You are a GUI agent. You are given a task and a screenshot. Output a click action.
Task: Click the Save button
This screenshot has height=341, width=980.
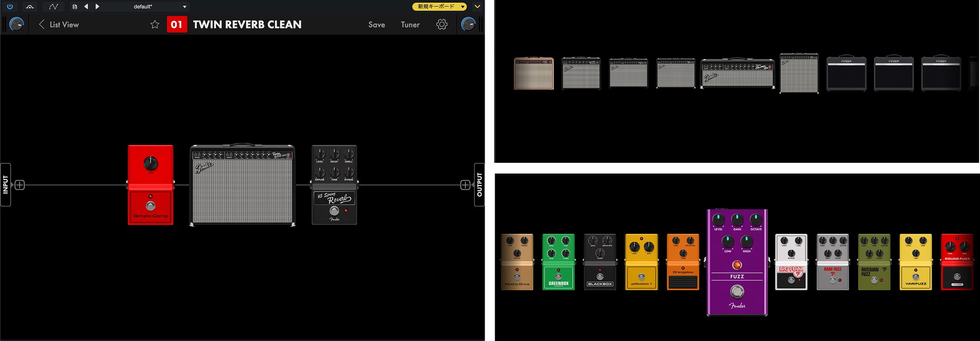376,25
